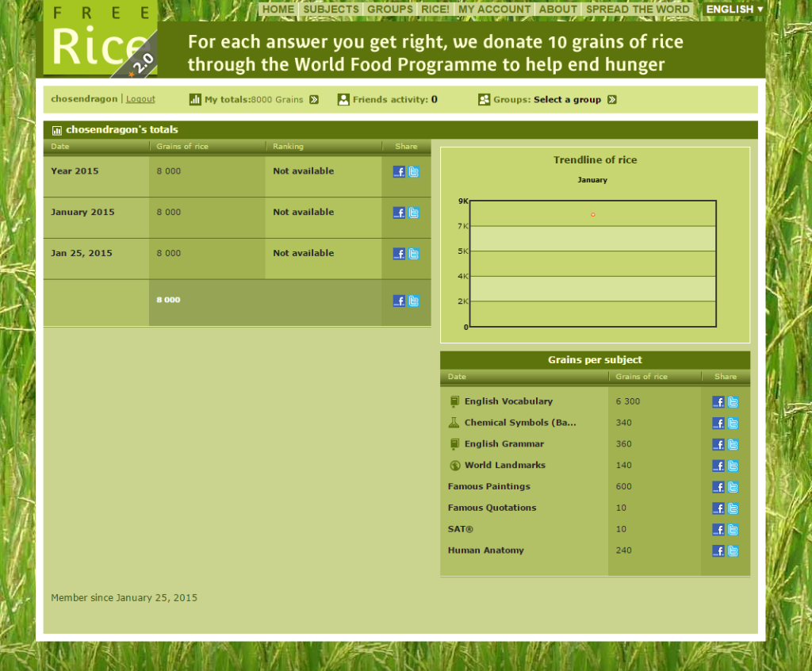Share Jan 25, 2015 total on Facebook

tap(399, 254)
